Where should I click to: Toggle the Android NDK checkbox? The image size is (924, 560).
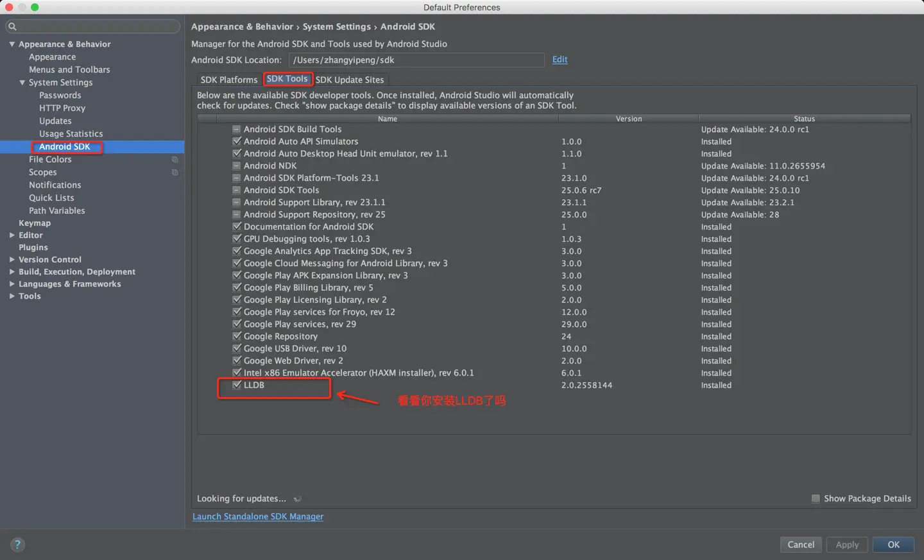point(237,165)
